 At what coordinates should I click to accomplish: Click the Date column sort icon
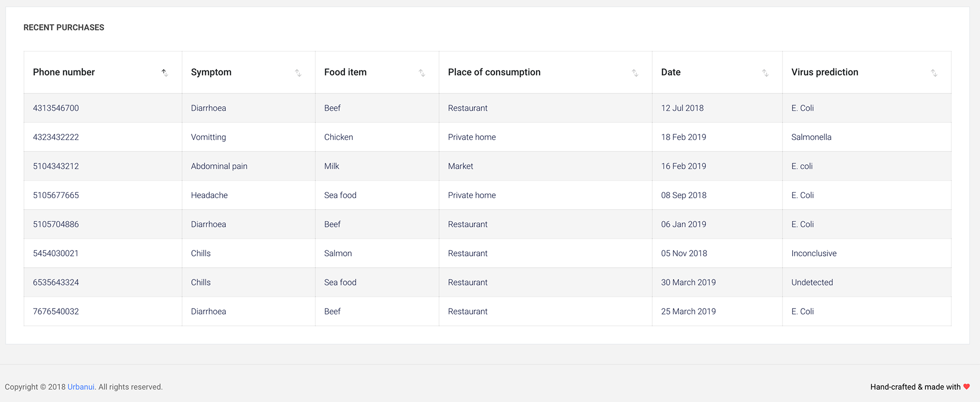click(765, 73)
